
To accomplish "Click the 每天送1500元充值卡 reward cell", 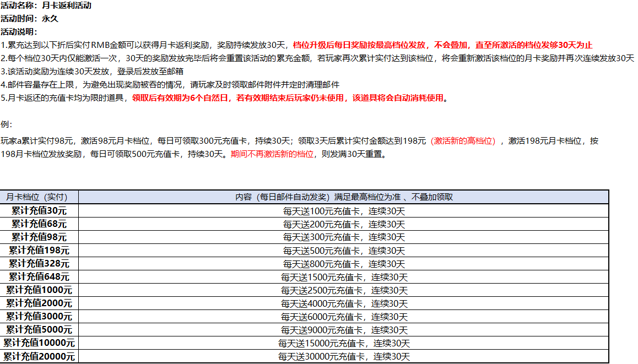I will (x=344, y=277).
